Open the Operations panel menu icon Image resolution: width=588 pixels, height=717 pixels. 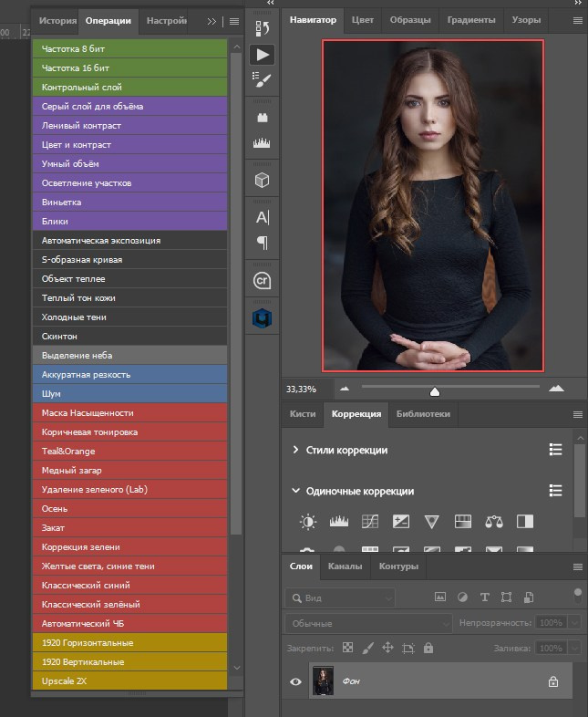click(x=234, y=21)
